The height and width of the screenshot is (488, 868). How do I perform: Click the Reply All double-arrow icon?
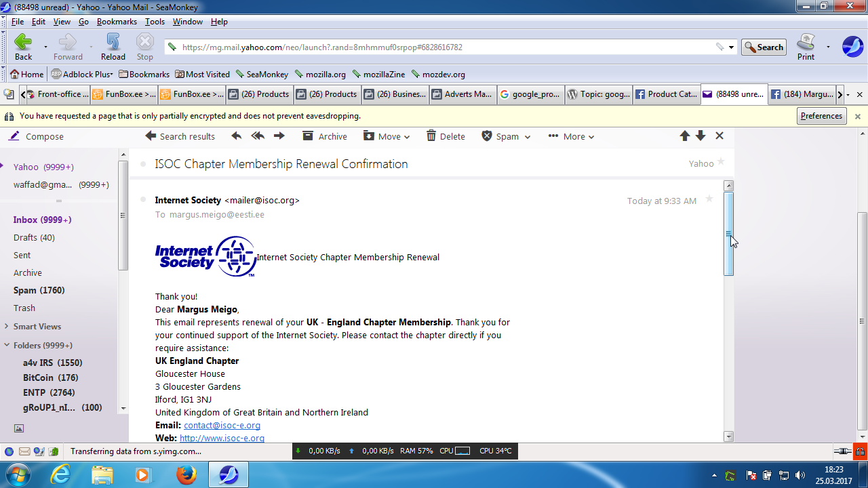(x=258, y=136)
